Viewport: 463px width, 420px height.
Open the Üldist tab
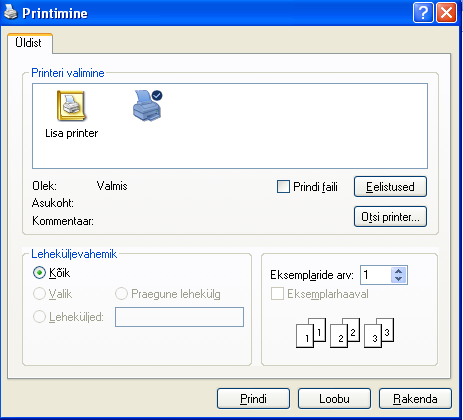click(x=29, y=43)
